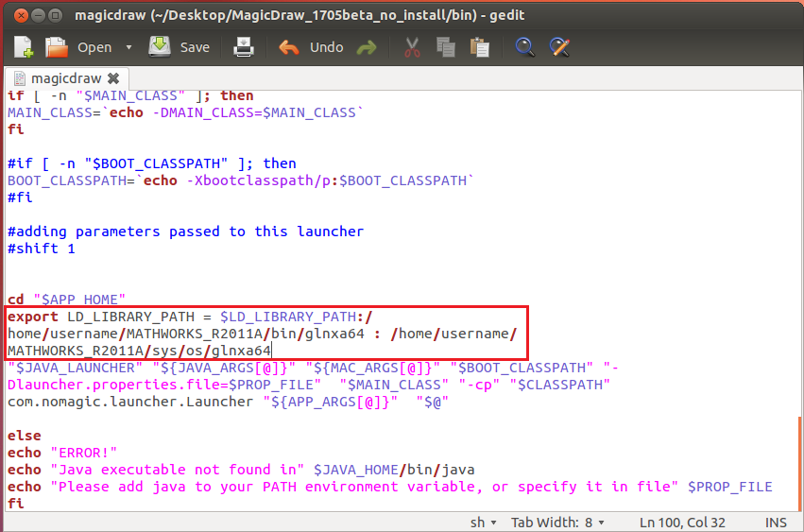The width and height of the screenshot is (804, 532).
Task: Copy selection with the copy icon
Action: (x=446, y=47)
